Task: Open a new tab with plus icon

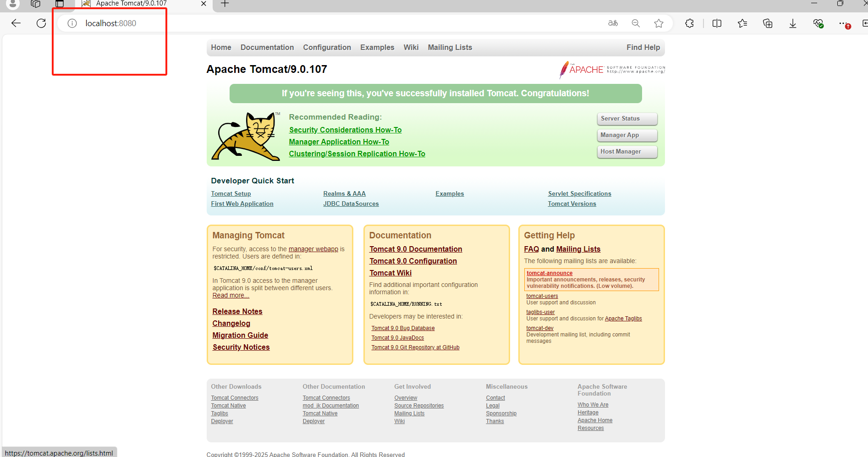Action: coord(225,4)
